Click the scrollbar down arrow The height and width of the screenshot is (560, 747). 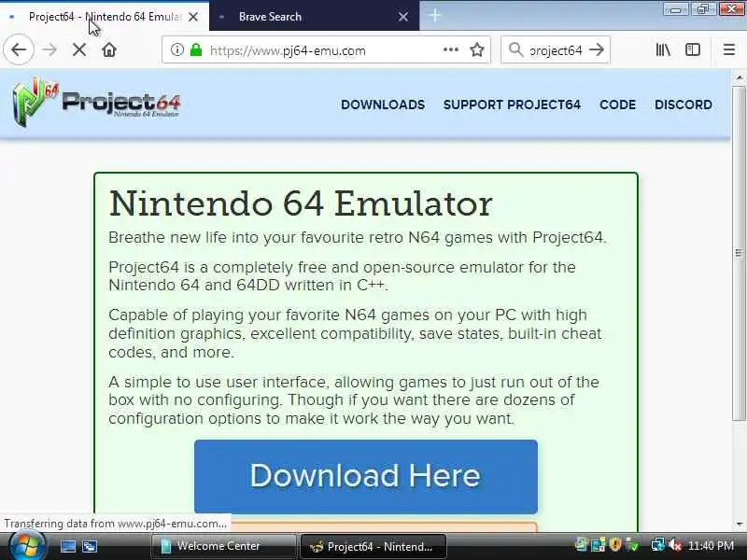click(739, 524)
